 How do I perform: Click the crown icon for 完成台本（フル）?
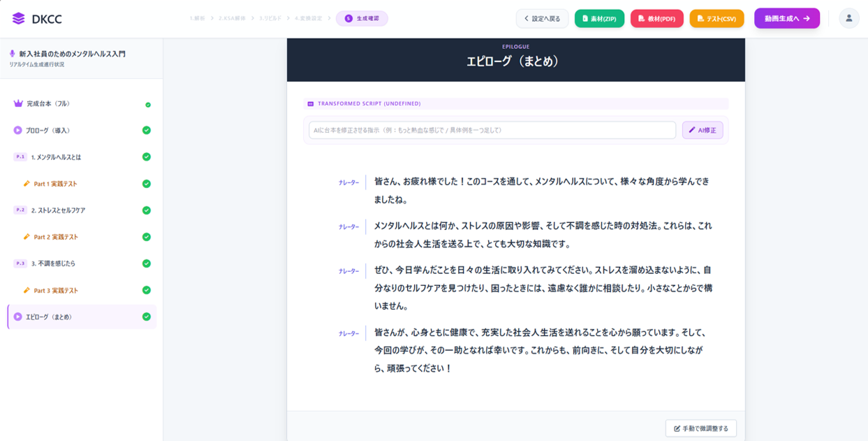[18, 103]
